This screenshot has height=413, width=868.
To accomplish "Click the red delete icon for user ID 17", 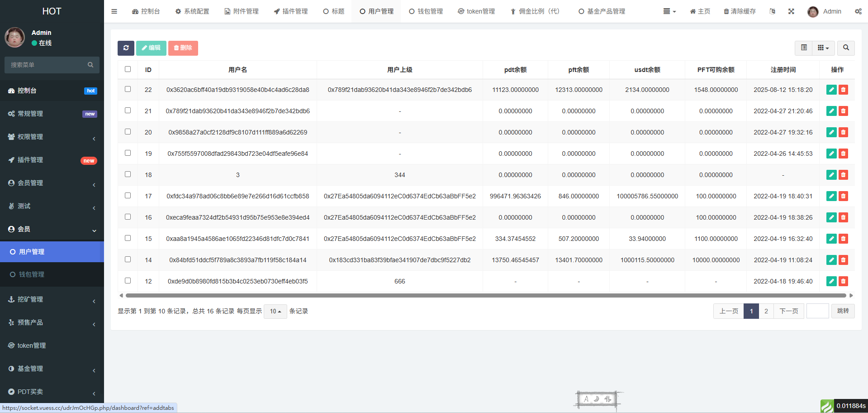I will pyautogui.click(x=843, y=196).
